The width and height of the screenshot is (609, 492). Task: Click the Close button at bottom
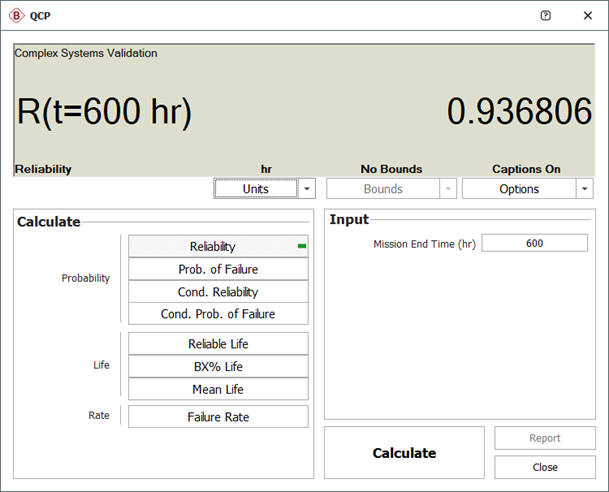tap(545, 467)
